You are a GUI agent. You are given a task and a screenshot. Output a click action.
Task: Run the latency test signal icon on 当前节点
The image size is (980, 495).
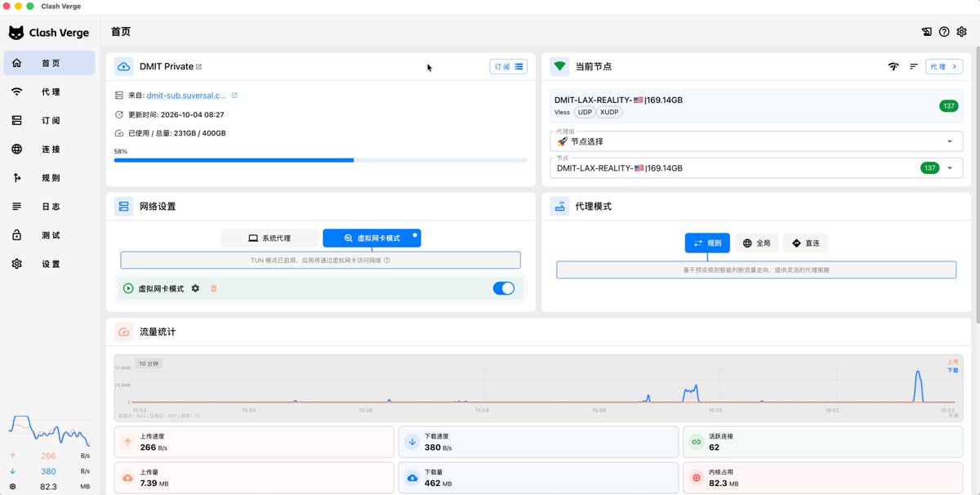[893, 67]
